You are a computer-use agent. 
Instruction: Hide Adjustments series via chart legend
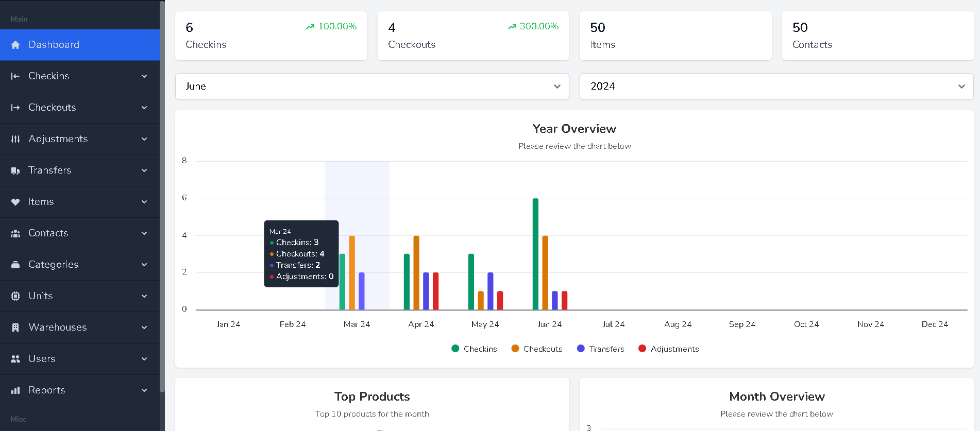pyautogui.click(x=668, y=349)
